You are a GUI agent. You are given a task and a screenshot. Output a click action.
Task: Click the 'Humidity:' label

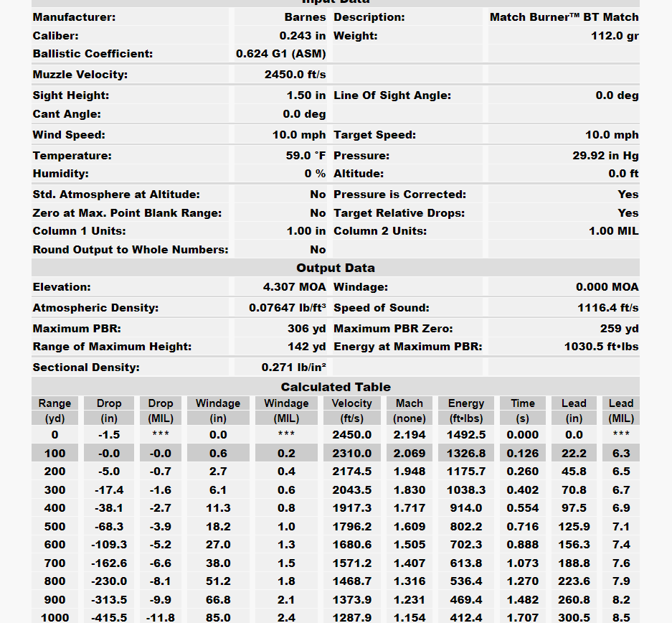61,174
